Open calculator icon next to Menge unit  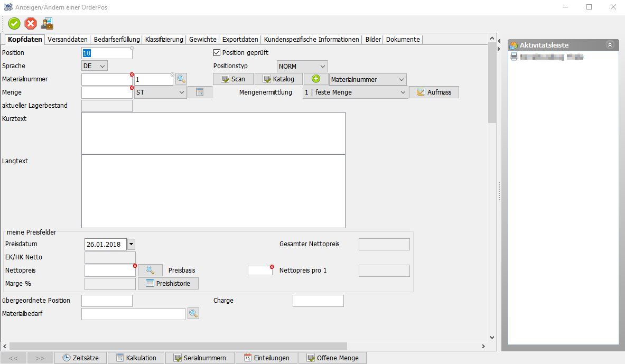point(200,92)
